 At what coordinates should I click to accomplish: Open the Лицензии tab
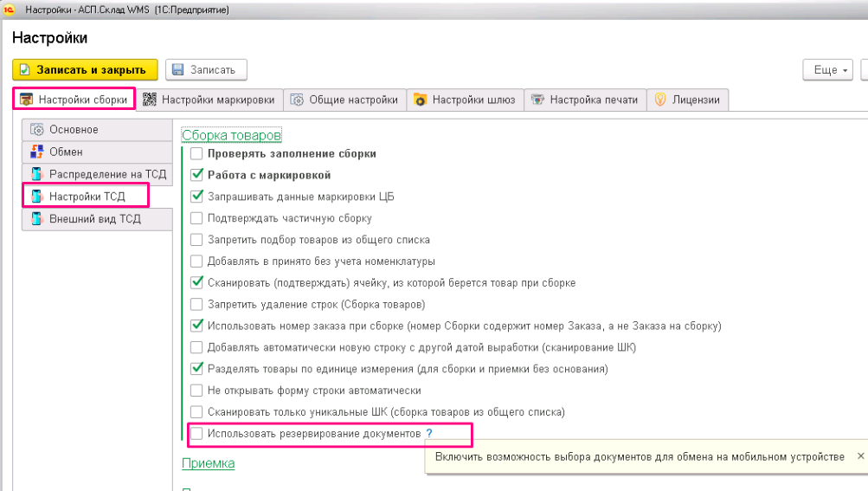pos(687,100)
